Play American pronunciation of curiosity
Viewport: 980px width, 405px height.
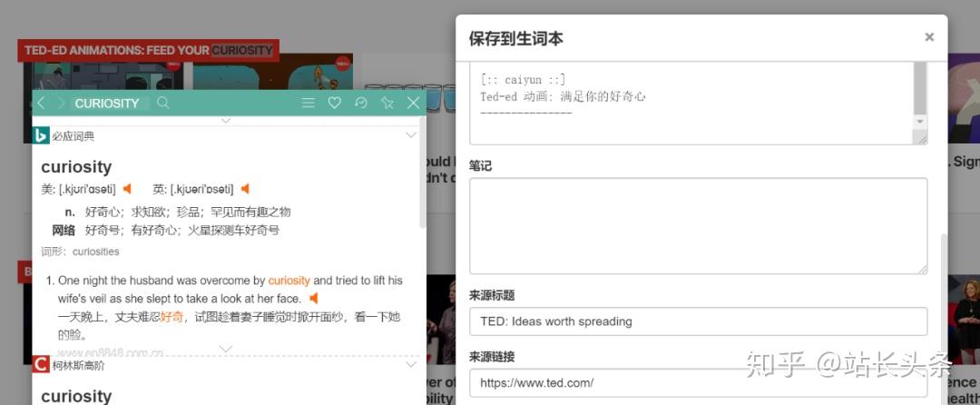pyautogui.click(x=127, y=189)
